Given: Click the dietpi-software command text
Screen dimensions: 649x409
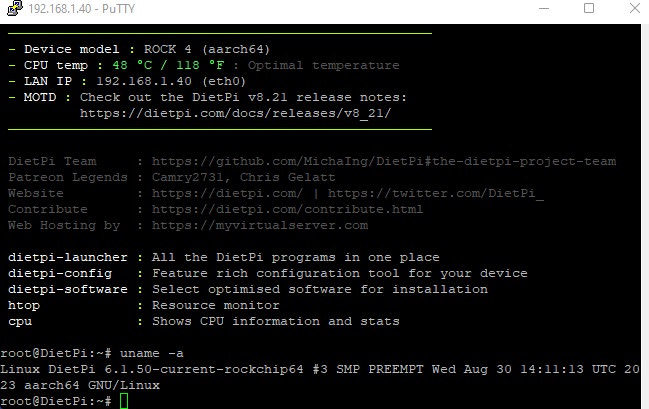Looking at the screenshot, I should coord(67,289).
